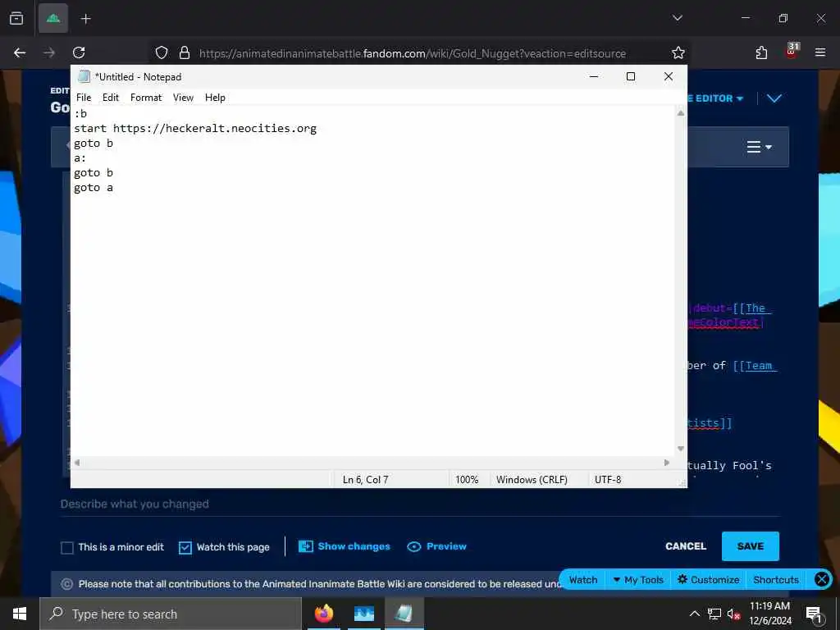840x630 pixels.
Task: Open Notepad File menu
Action: pos(84,98)
